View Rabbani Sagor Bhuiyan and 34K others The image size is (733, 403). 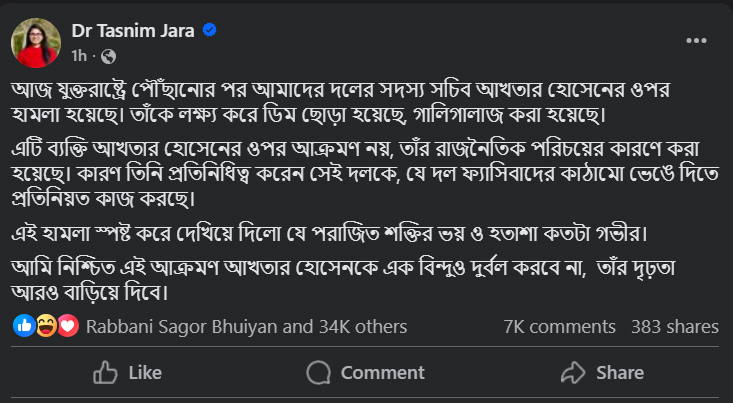(x=247, y=326)
